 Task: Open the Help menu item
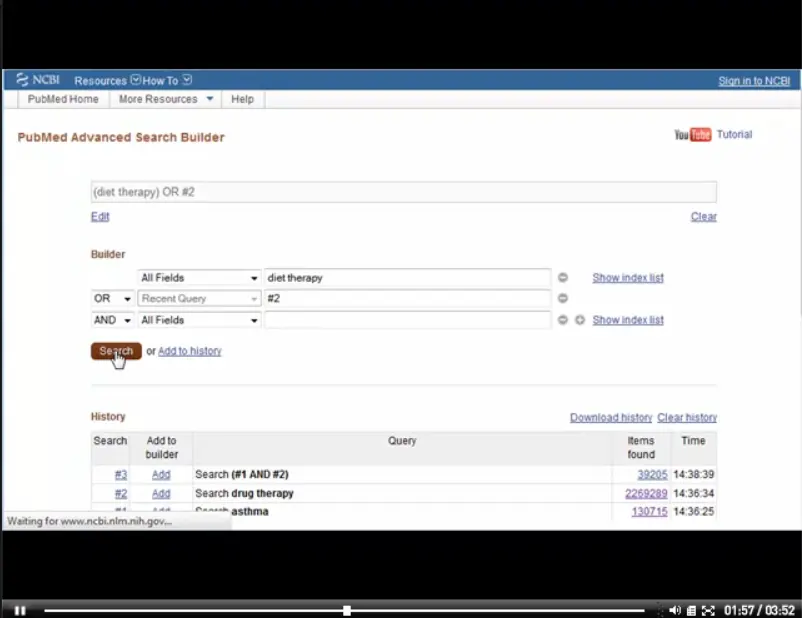point(242,99)
